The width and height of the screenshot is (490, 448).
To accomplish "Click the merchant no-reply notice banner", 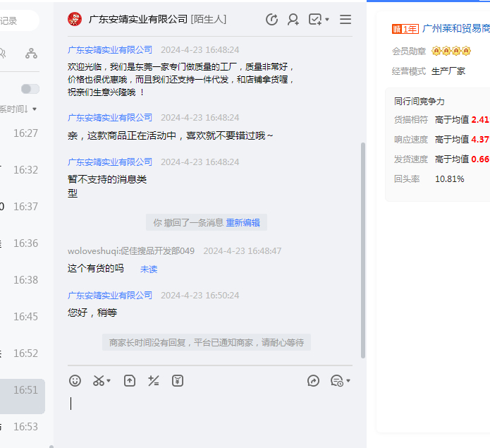I will click(207, 342).
